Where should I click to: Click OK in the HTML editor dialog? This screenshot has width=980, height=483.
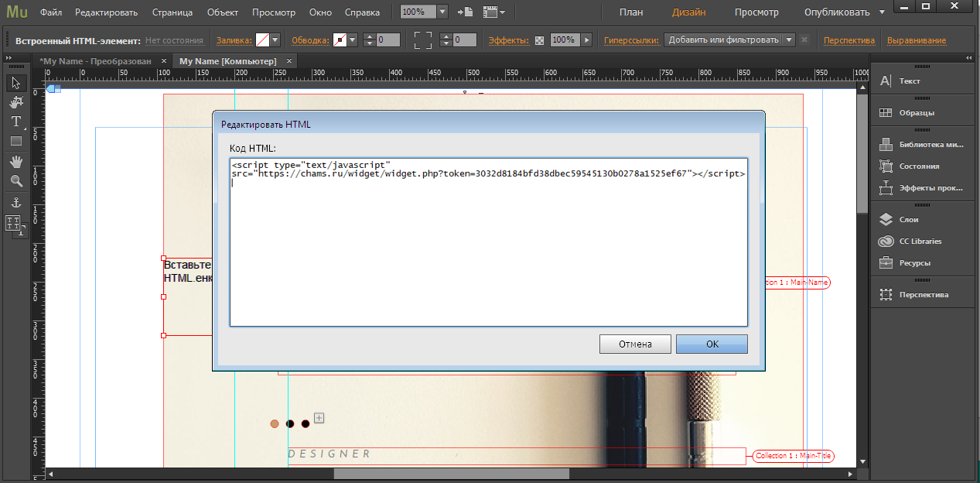712,344
